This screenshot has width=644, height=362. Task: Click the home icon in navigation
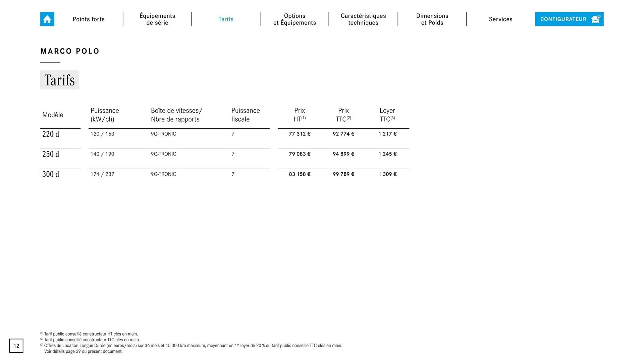[47, 19]
